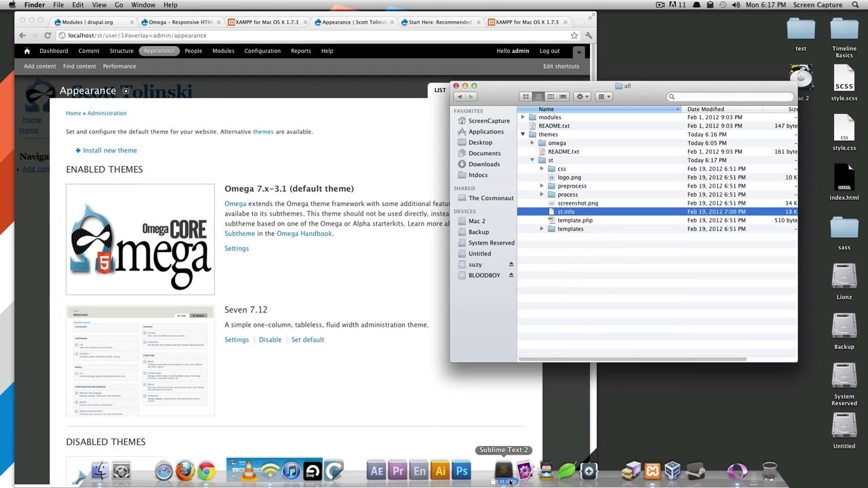Open VLC cone icon in Dock
Screen dimensions: 868x488
249,470
